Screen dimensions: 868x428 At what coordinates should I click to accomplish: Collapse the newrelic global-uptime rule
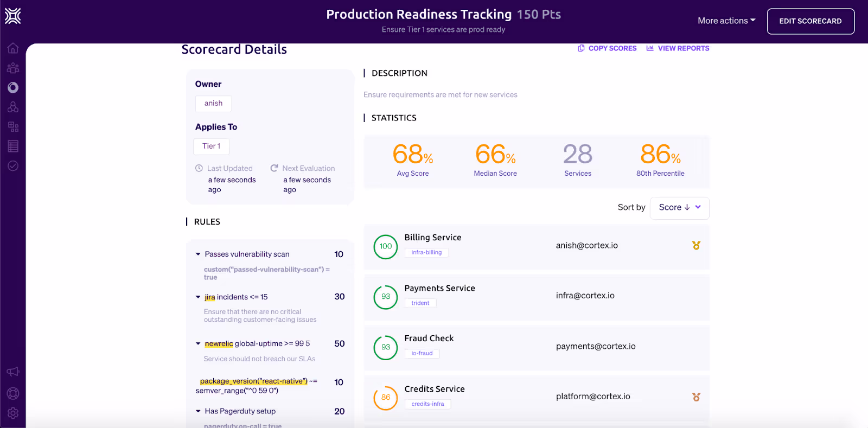pyautogui.click(x=198, y=344)
